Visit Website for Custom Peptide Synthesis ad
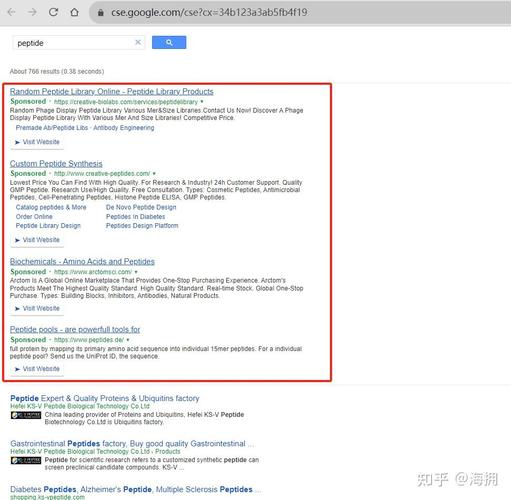The image size is (511, 500). [37, 240]
